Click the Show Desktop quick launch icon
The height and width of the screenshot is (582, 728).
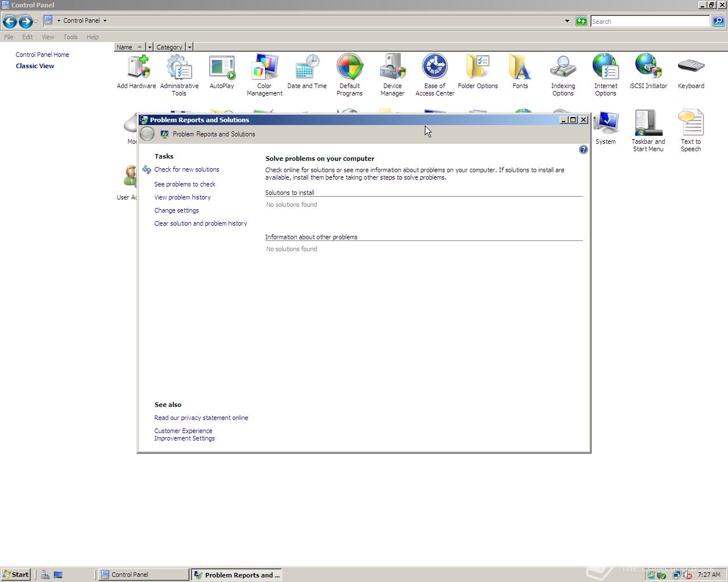[x=58, y=575]
